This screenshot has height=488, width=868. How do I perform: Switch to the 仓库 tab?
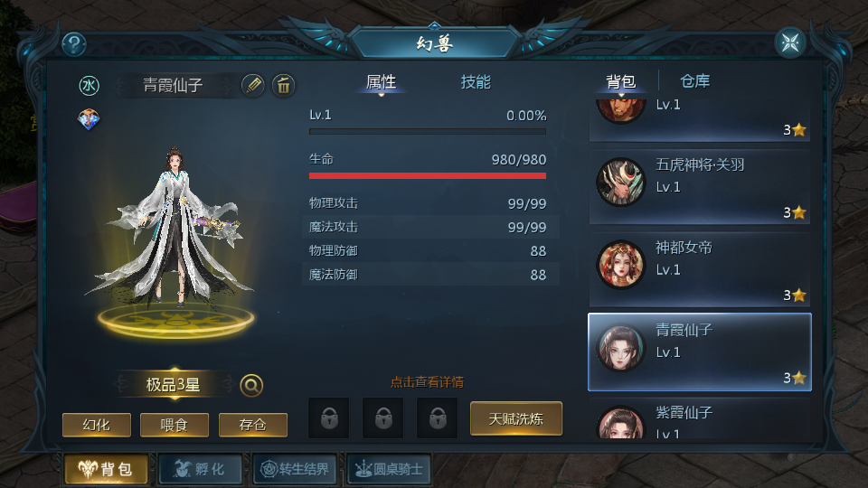[694, 81]
